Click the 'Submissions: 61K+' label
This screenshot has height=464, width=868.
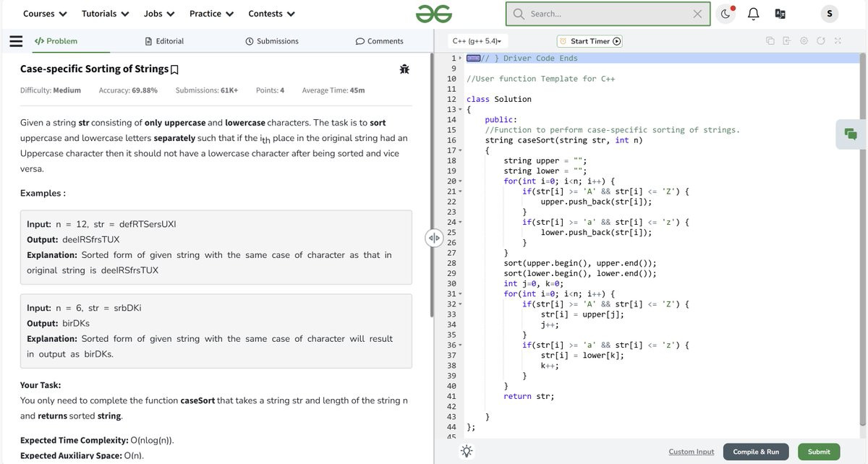207,90
